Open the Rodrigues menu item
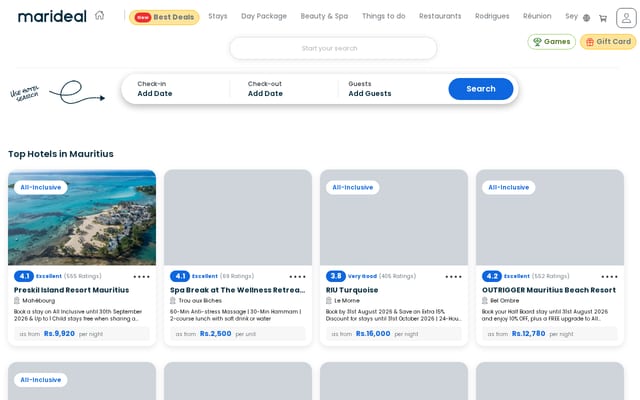This screenshot has height=400, width=640. (492, 16)
